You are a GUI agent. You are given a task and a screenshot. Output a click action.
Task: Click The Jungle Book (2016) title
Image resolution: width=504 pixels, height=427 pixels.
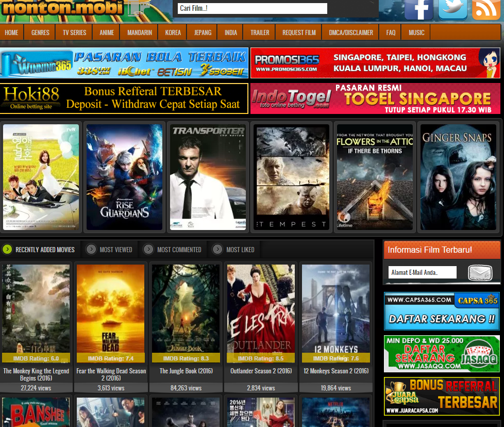point(186,371)
